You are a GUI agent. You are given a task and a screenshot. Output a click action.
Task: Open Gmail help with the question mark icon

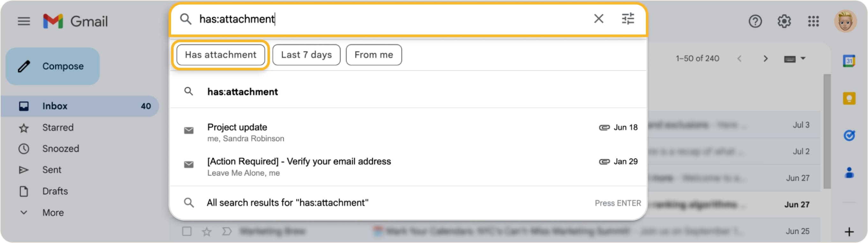click(755, 21)
